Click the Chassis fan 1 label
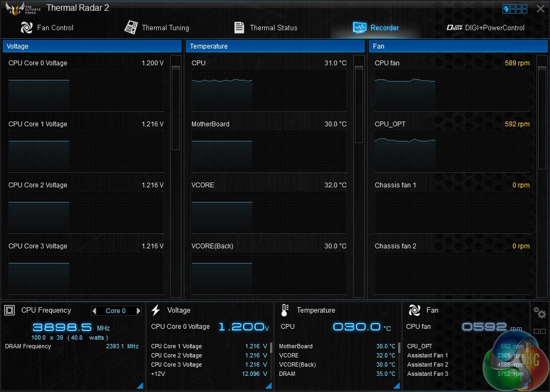550x392 pixels. tap(395, 185)
